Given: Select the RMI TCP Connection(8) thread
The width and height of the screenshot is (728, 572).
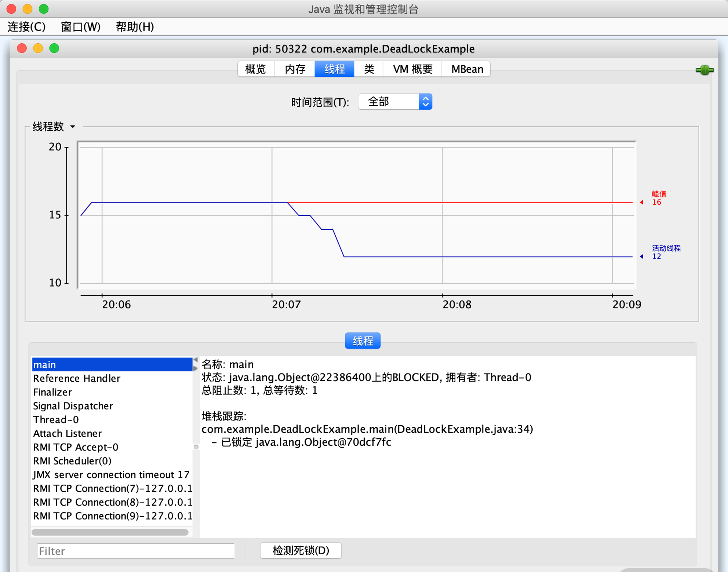Looking at the screenshot, I should click(112, 502).
